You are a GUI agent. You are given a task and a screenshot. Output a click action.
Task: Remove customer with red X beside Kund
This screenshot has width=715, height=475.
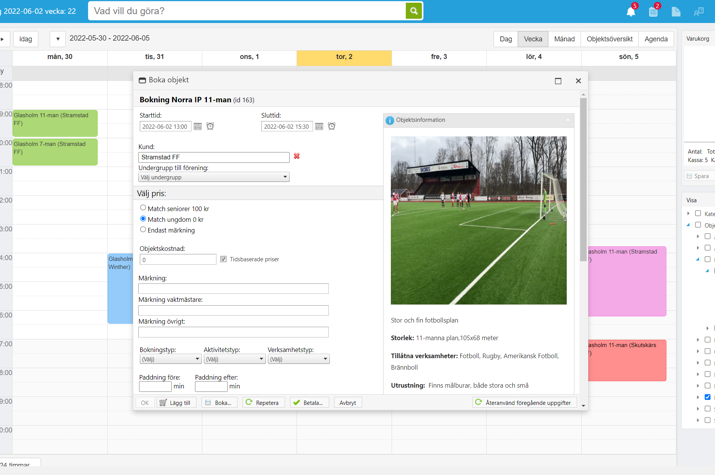tap(297, 156)
